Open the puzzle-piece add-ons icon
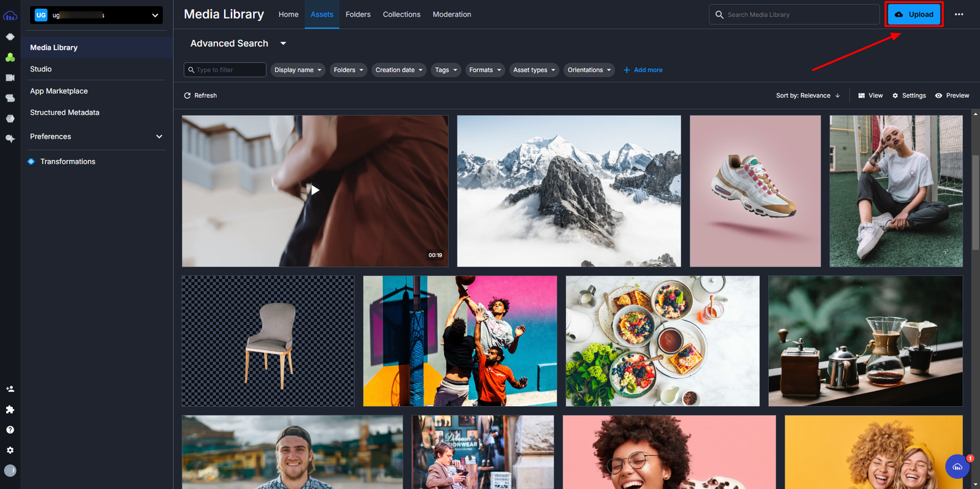This screenshot has width=980, height=489. click(10, 409)
